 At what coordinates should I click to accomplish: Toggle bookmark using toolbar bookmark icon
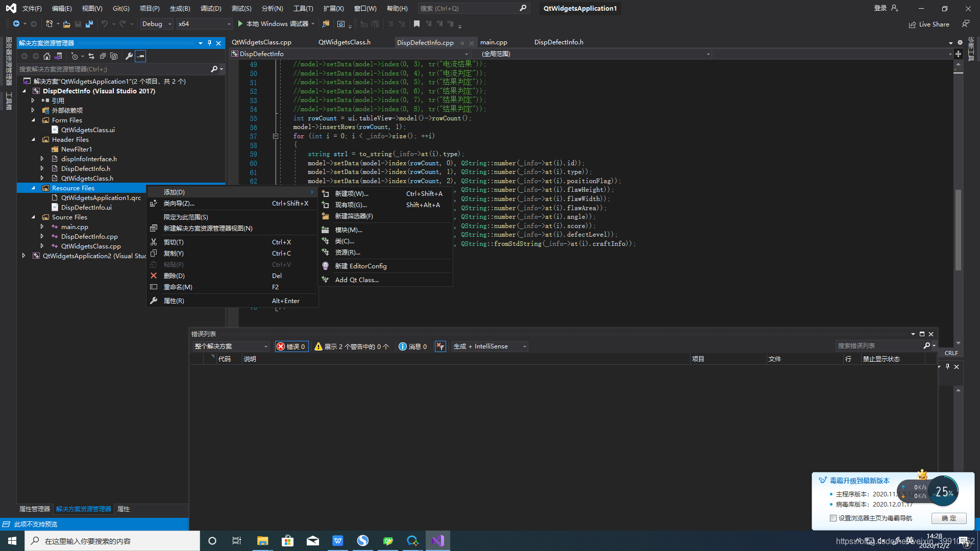pyautogui.click(x=416, y=24)
